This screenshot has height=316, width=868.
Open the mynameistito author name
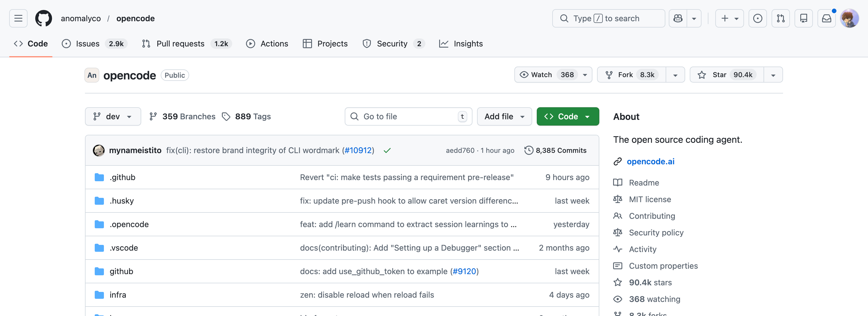(x=135, y=151)
